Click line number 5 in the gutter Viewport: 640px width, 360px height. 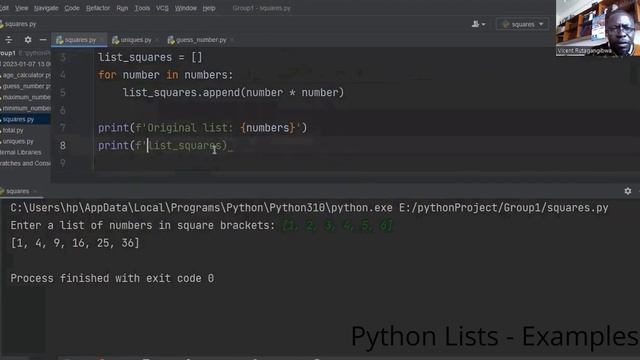63,93
